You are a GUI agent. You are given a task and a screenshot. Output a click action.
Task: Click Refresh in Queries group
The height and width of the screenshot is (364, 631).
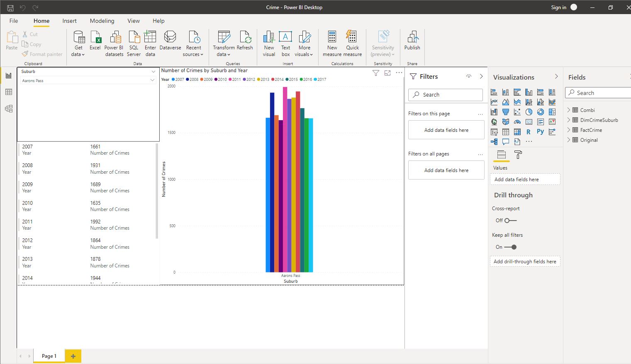[245, 41]
